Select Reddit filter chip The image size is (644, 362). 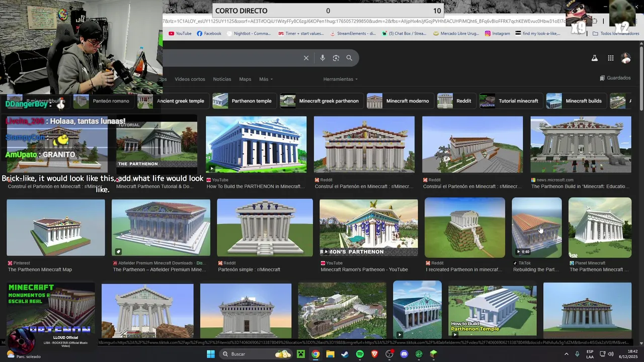[456, 101]
